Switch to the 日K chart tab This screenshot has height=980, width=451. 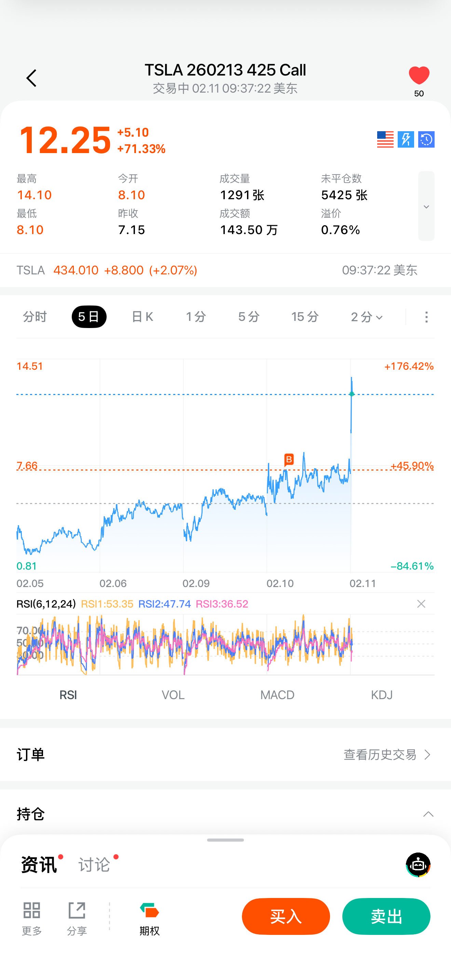click(142, 317)
